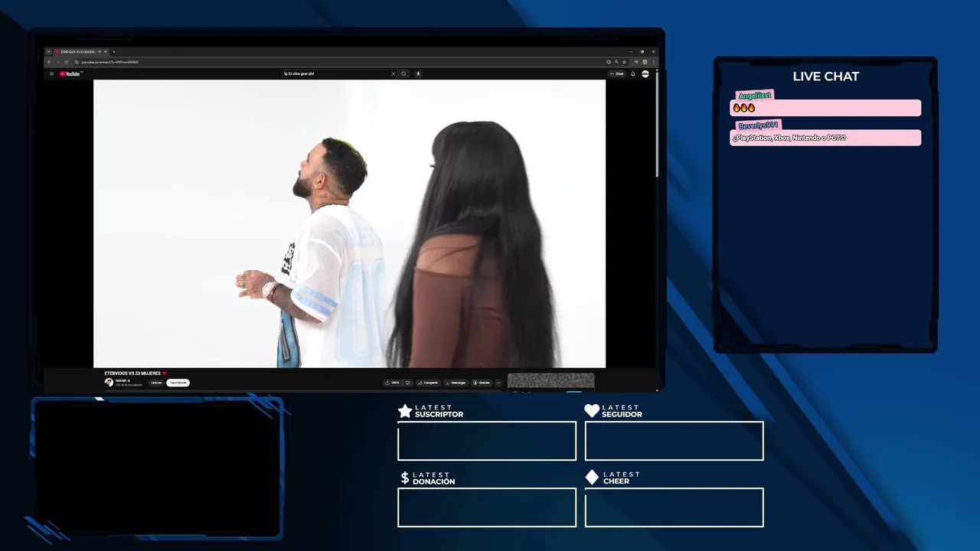The image size is (980, 551).
Task: Open more actions ellipsis below video
Action: [498, 383]
